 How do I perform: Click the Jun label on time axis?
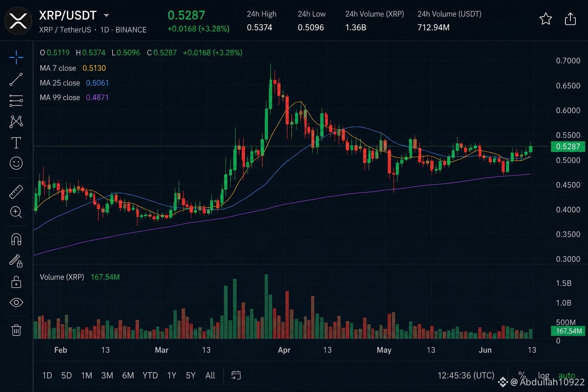click(485, 350)
